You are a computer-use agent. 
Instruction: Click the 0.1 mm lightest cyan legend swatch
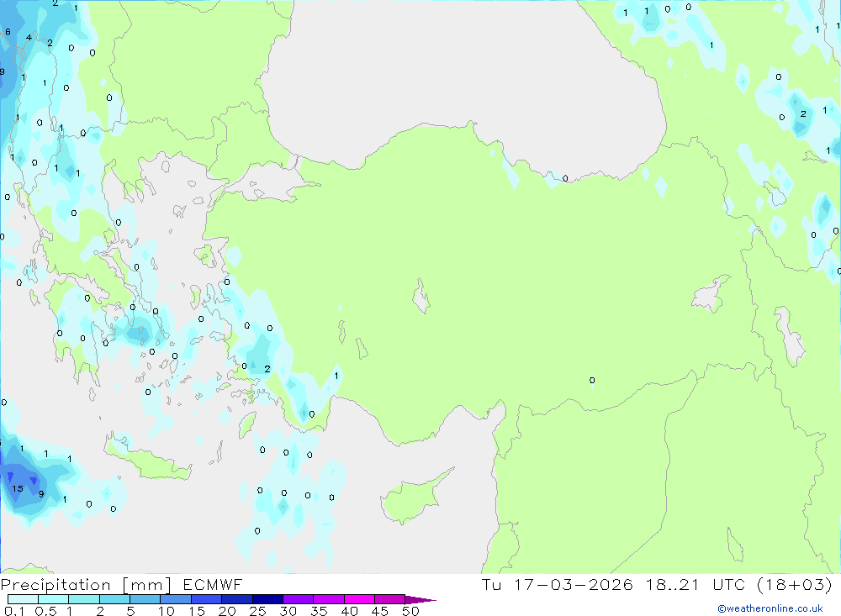point(23,599)
